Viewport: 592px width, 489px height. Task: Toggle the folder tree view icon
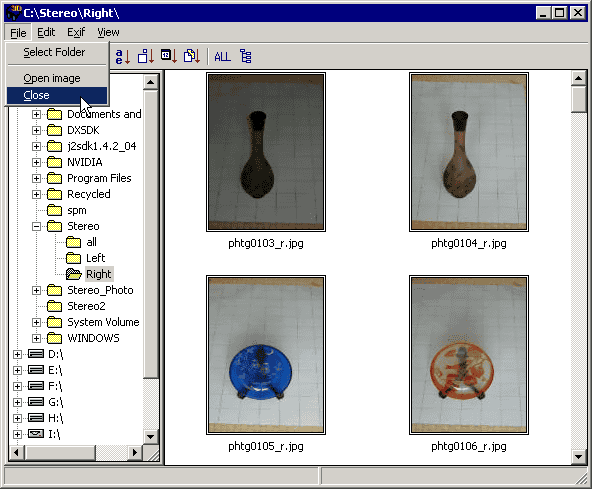(x=246, y=56)
